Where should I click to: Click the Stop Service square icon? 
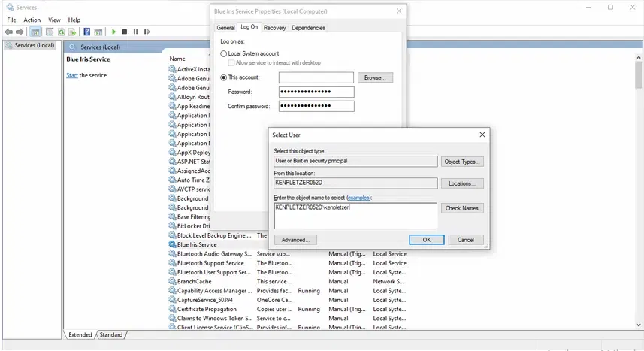[x=125, y=32]
